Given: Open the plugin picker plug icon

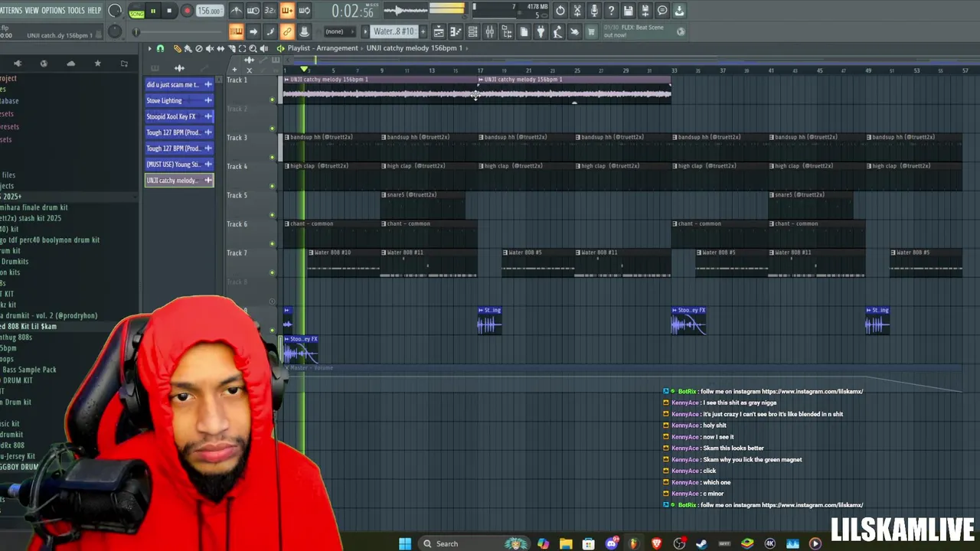Looking at the screenshot, I should coord(541,31).
